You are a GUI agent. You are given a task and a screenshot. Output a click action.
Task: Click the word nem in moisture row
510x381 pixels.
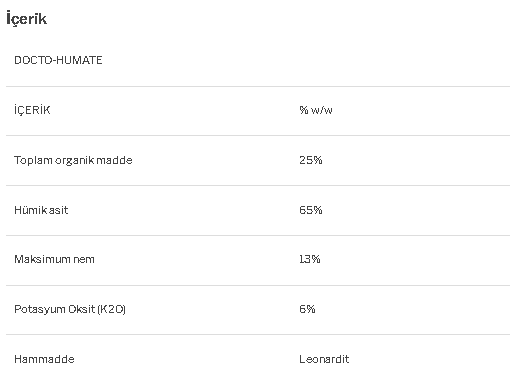tap(84, 259)
